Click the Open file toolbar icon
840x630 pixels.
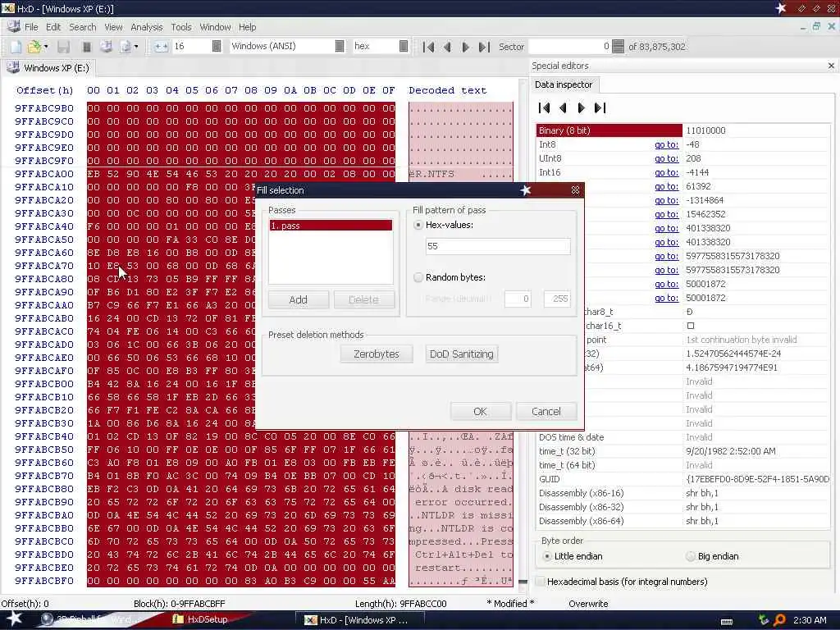click(34, 47)
